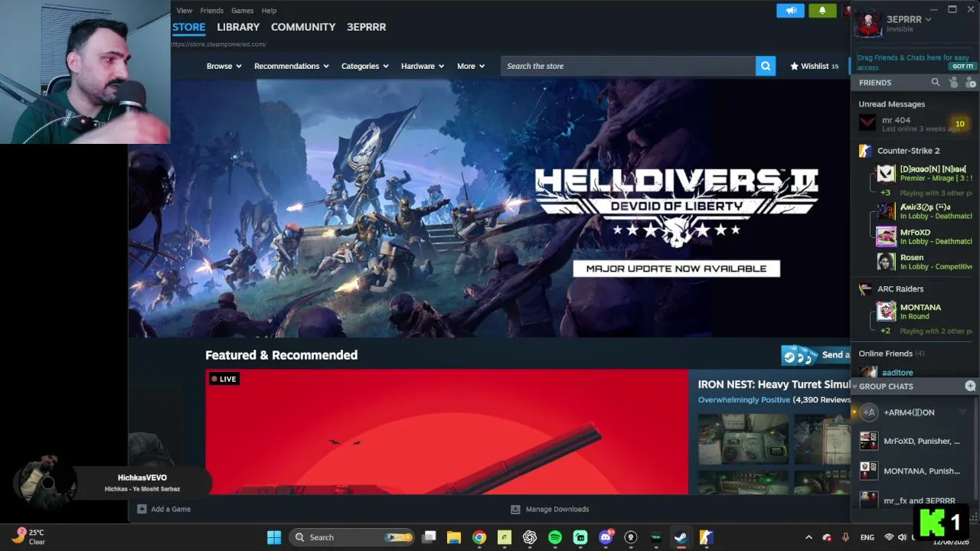
Task: Click Add a Game
Action: click(164, 509)
